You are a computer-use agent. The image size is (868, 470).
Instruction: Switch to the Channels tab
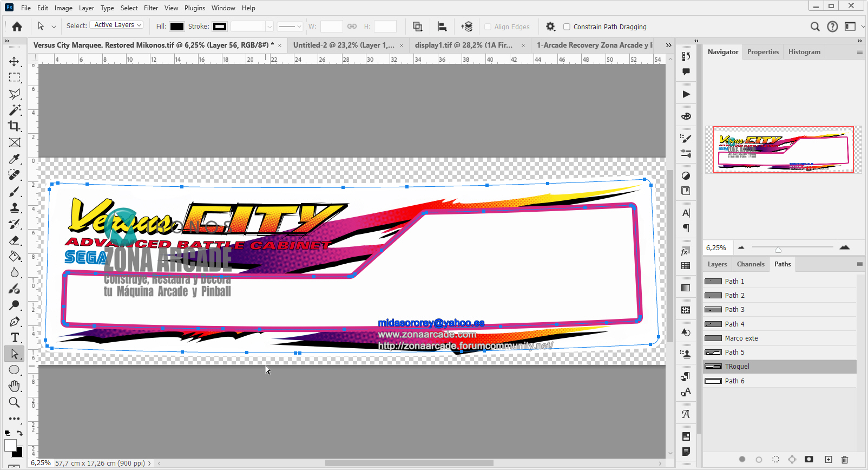coord(751,264)
